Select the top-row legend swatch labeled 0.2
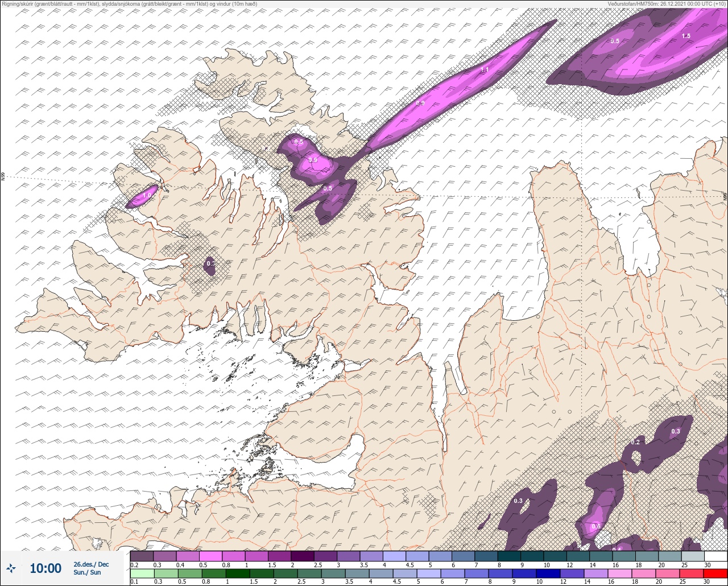The height and width of the screenshot is (586, 728). pyautogui.click(x=142, y=556)
